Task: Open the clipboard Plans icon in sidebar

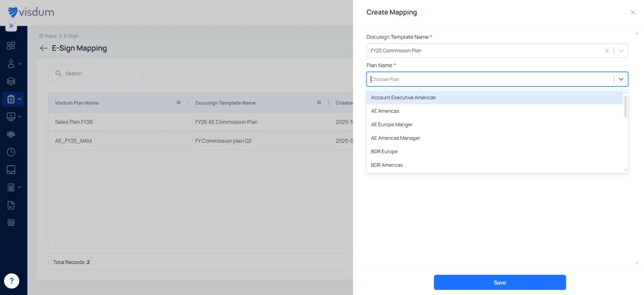Action: 11,99
